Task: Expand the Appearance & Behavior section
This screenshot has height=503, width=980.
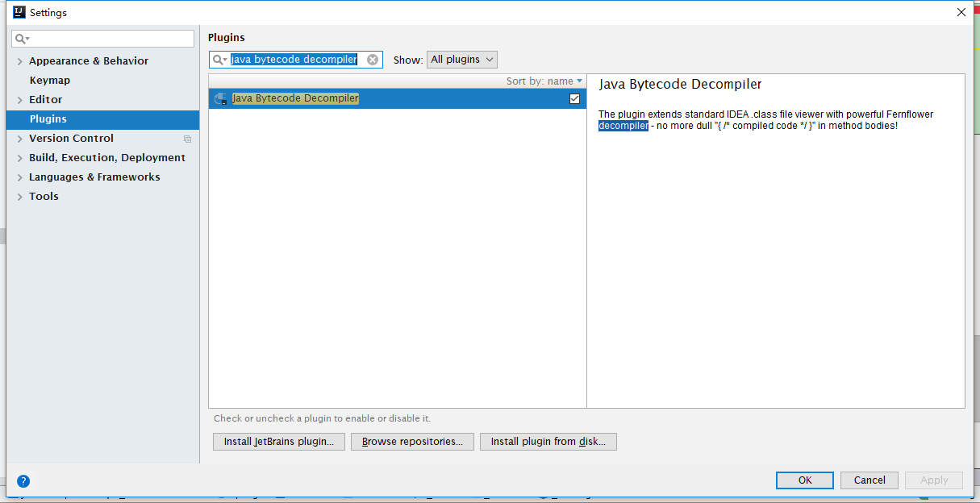Action: click(x=19, y=61)
